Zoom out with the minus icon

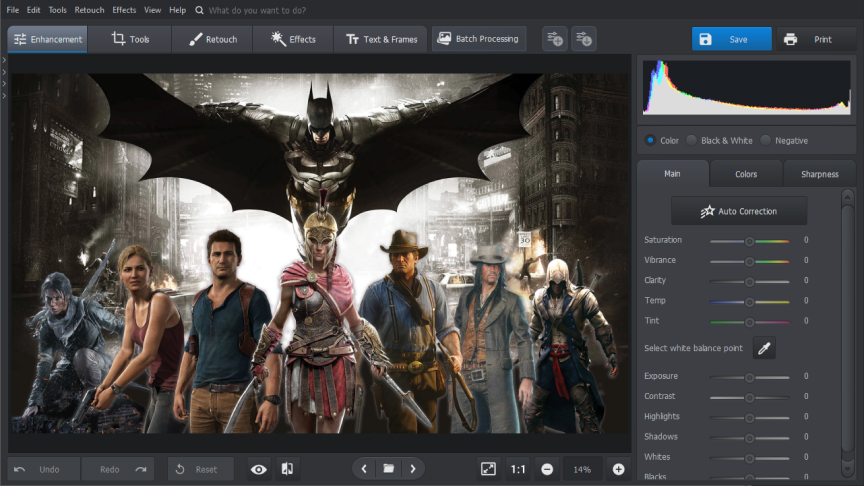[x=547, y=469]
